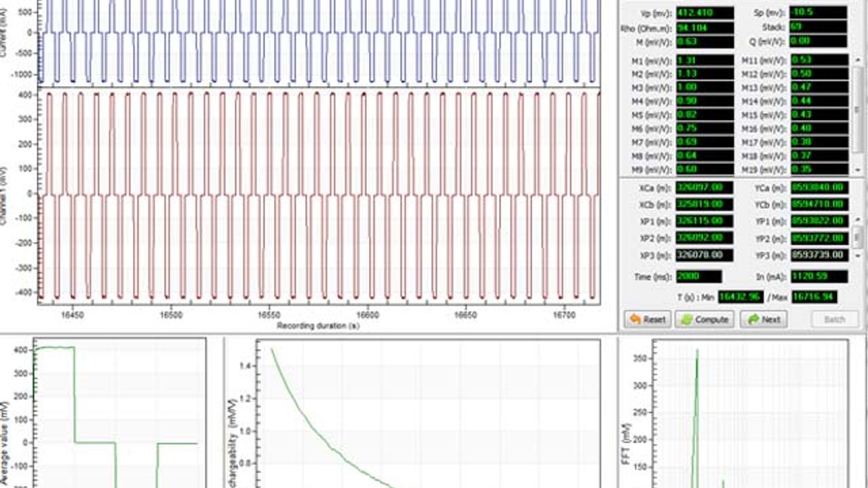The image size is (868, 488).
Task: Click the tall peak in the FFT plot
Action: [696, 359]
